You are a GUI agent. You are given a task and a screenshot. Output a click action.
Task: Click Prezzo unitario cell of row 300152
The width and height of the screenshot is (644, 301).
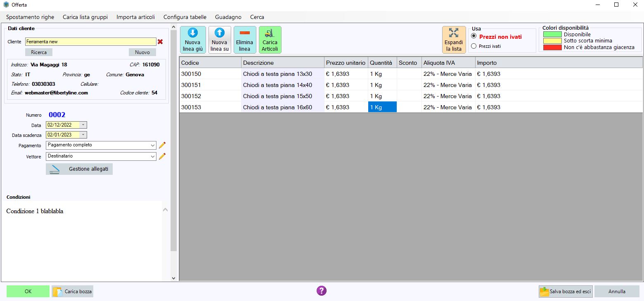(346, 96)
